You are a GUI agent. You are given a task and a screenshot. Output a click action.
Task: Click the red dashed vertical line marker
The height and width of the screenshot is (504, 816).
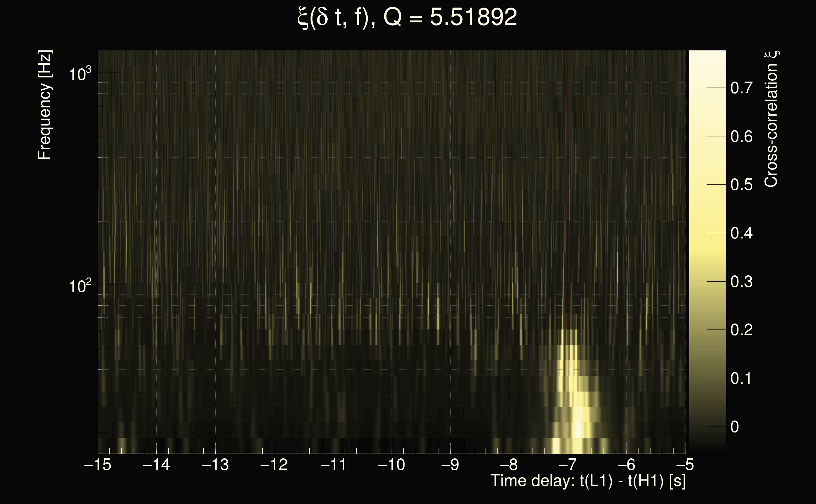coord(567,200)
